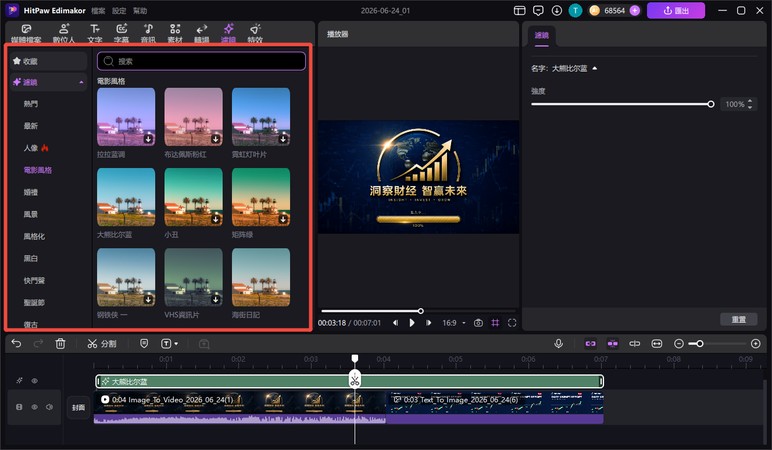Toggle visibility eye on the video track
Viewport: 772px width, 450px height.
[x=34, y=407]
